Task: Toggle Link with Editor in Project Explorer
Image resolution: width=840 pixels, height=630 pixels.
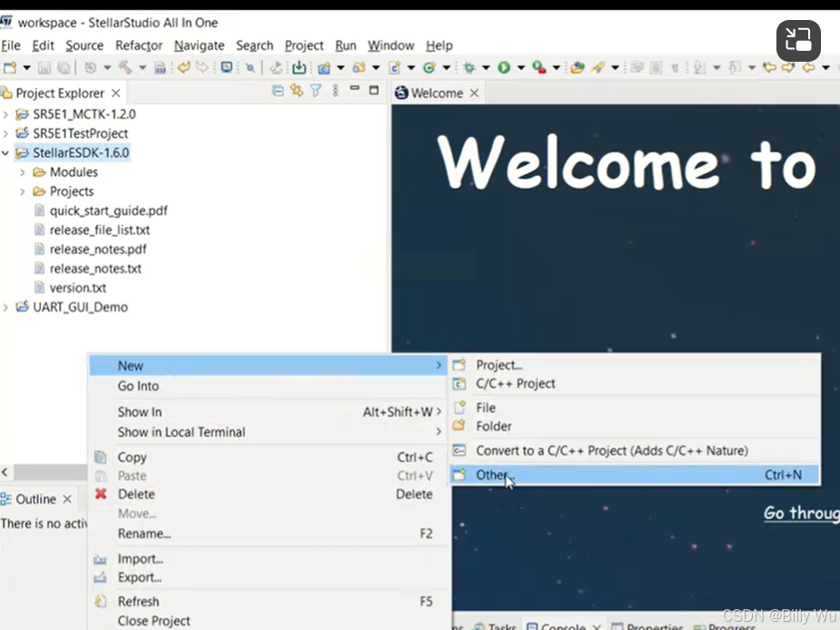Action: [x=297, y=91]
